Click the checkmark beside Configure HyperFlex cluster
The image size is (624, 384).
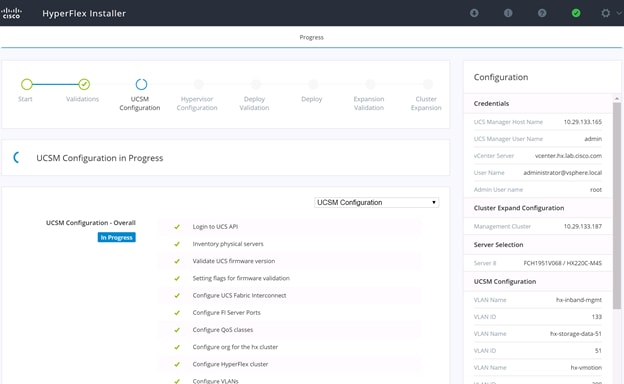pos(177,364)
